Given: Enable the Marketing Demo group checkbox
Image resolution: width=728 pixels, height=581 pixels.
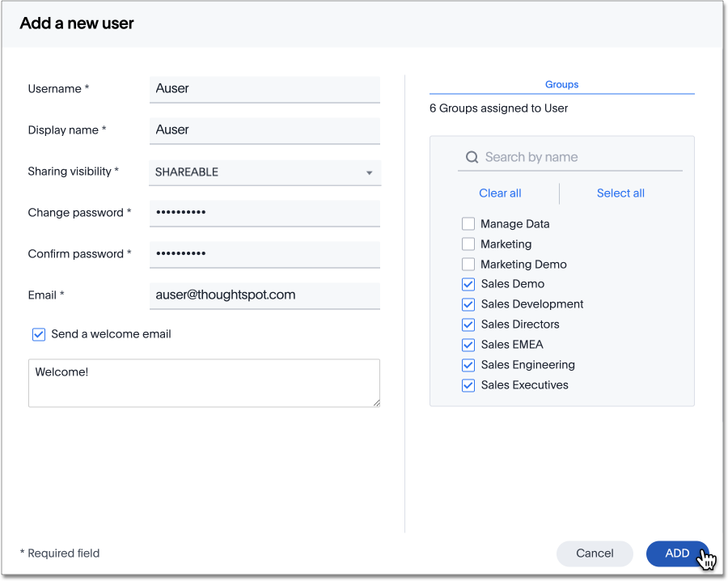Looking at the screenshot, I should coord(468,265).
